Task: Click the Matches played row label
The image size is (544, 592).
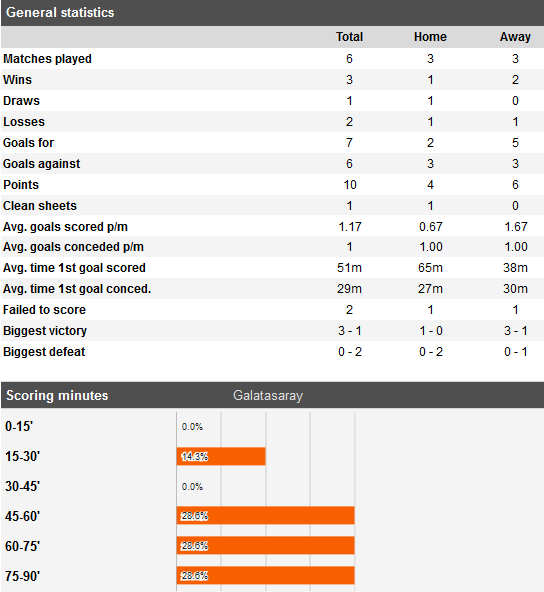Action: [47, 59]
